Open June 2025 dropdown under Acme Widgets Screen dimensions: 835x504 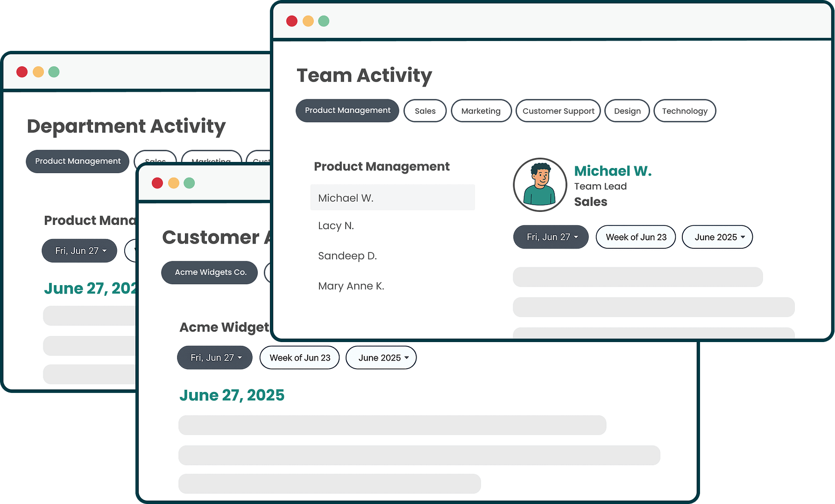click(x=381, y=358)
